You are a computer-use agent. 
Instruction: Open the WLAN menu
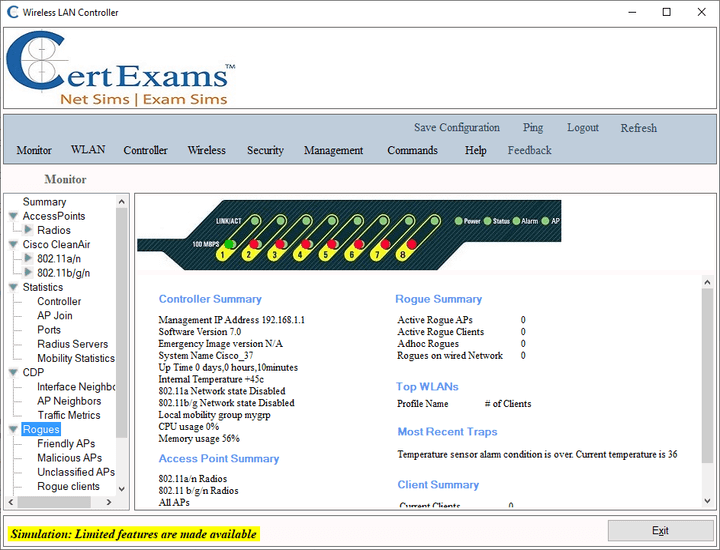(88, 150)
